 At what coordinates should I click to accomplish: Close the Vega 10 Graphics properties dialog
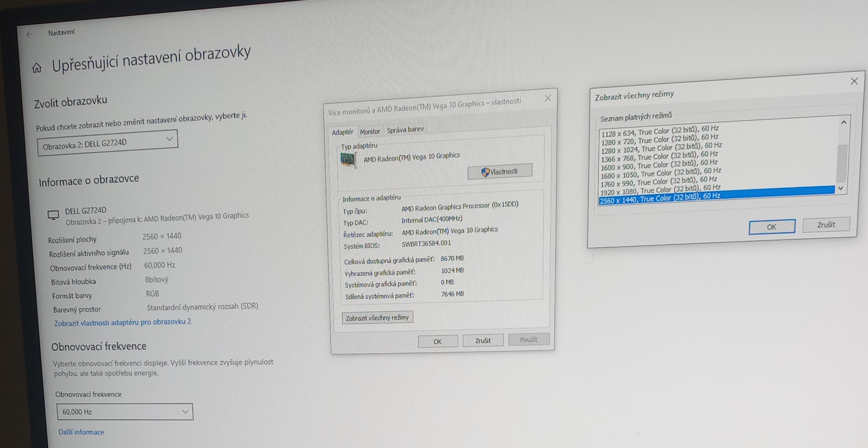click(548, 98)
